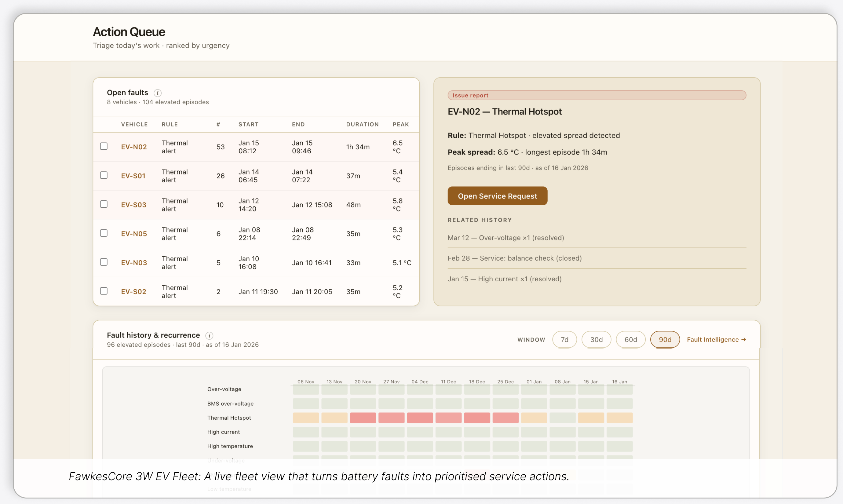Click the Thermal Hotspot row label
843x504 pixels.
point(229,418)
